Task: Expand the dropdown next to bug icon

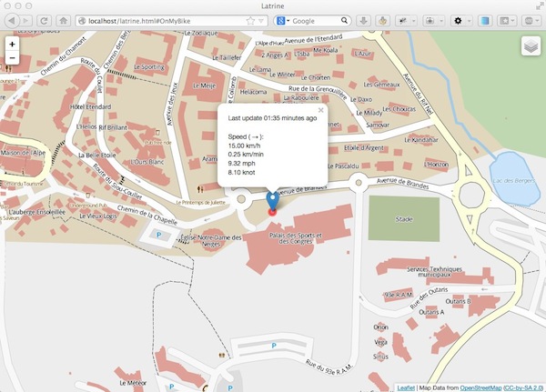Action: pyautogui.click(x=414, y=21)
